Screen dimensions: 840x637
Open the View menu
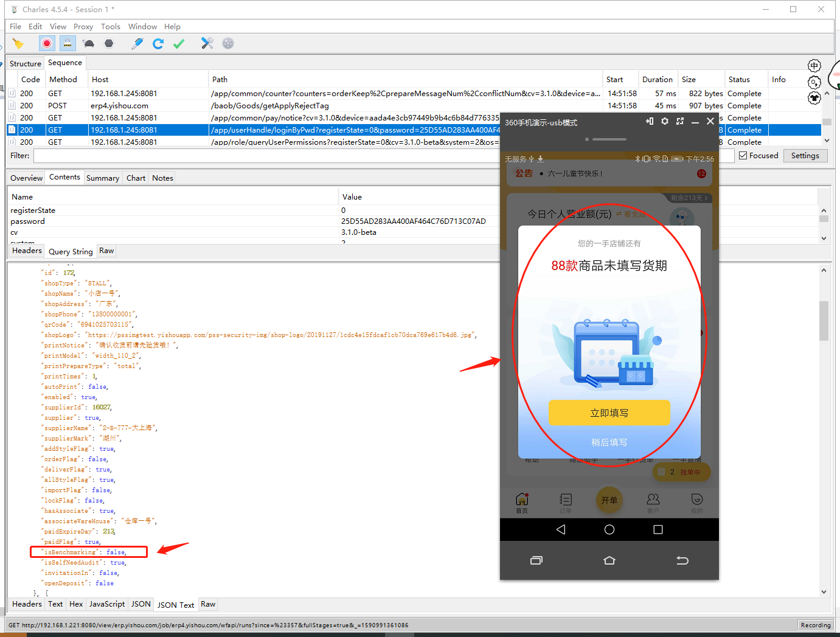[x=58, y=27]
